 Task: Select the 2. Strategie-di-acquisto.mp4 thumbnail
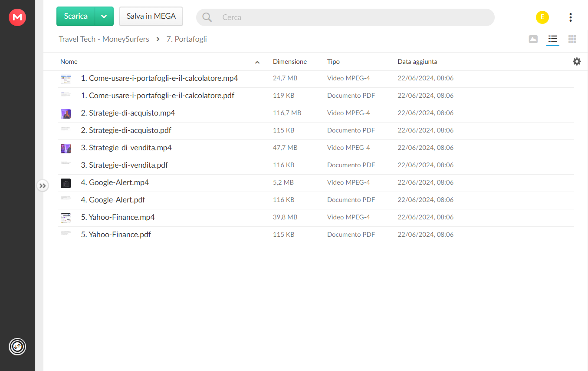pos(66,113)
